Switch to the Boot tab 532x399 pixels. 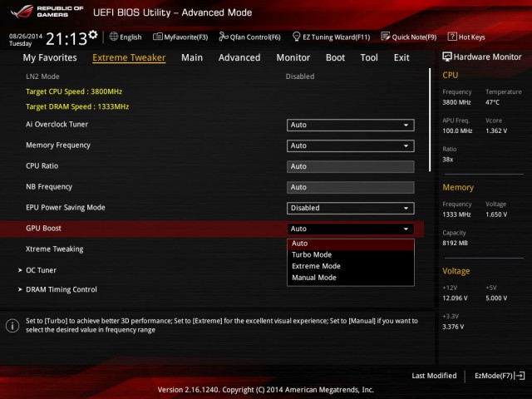coord(335,57)
